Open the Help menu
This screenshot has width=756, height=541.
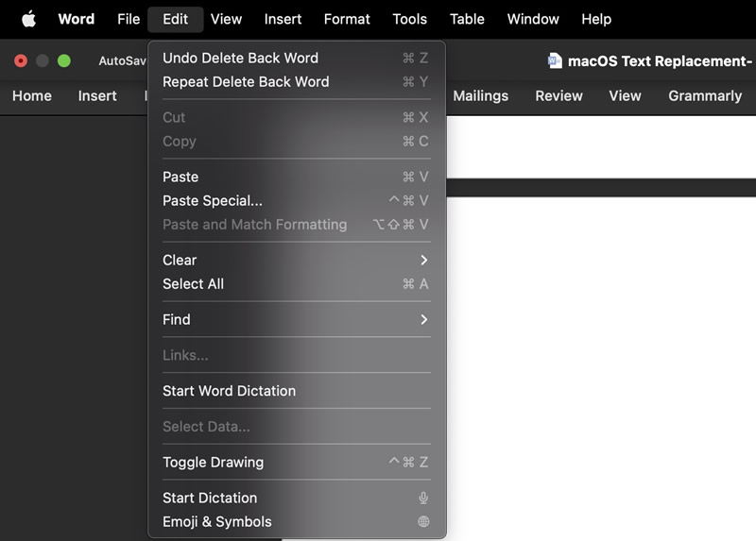[596, 19]
